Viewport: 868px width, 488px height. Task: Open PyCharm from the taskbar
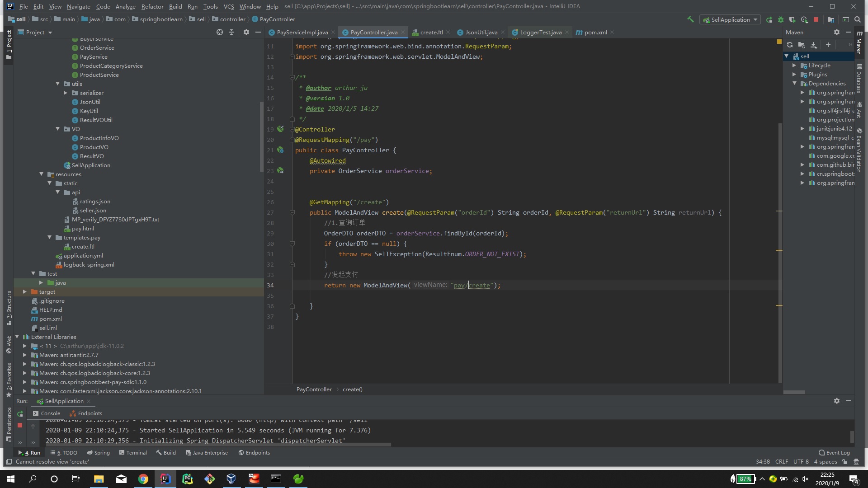pyautogui.click(x=187, y=479)
